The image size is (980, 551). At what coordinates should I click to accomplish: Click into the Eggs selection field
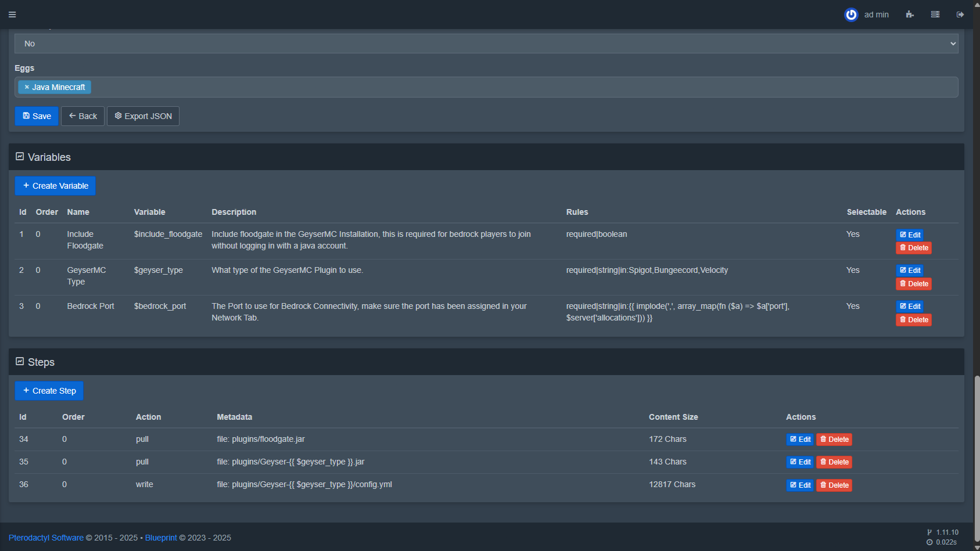tap(523, 87)
